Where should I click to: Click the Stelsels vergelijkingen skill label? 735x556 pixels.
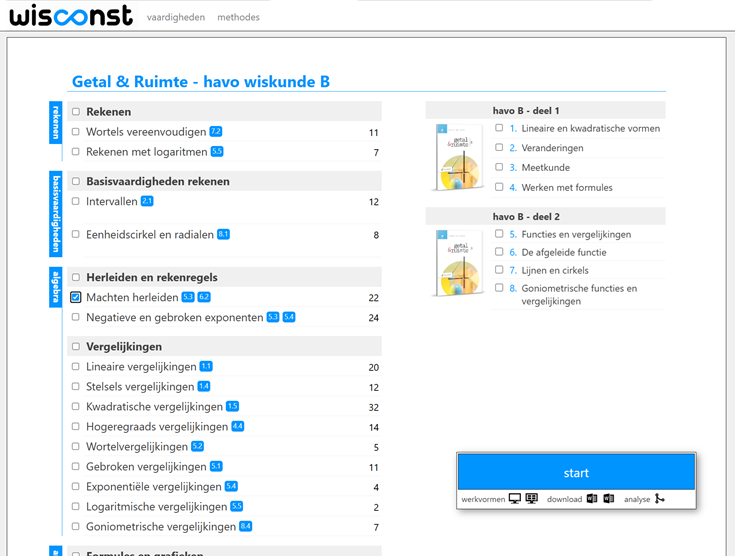point(140,387)
